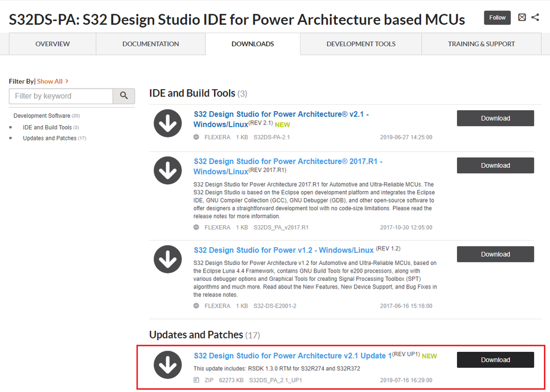Click date 2017-06-16 15:16:00
The height and width of the screenshot is (392, 550).
[406, 306]
